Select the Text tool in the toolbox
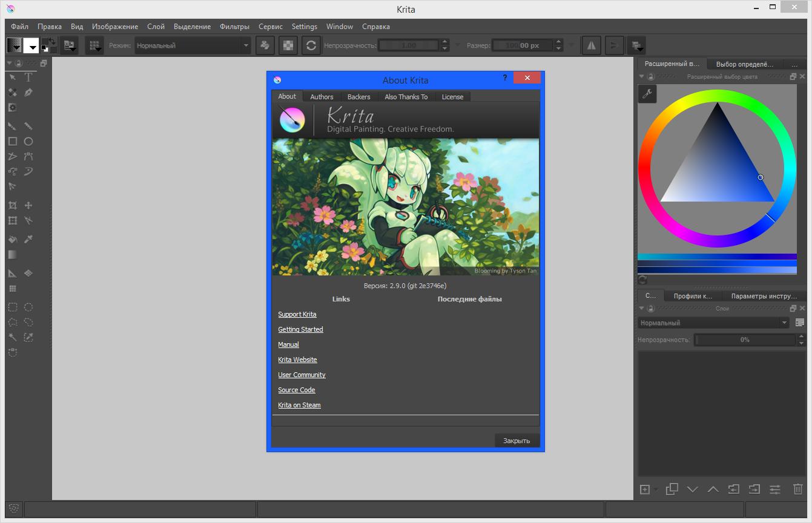 28,77
